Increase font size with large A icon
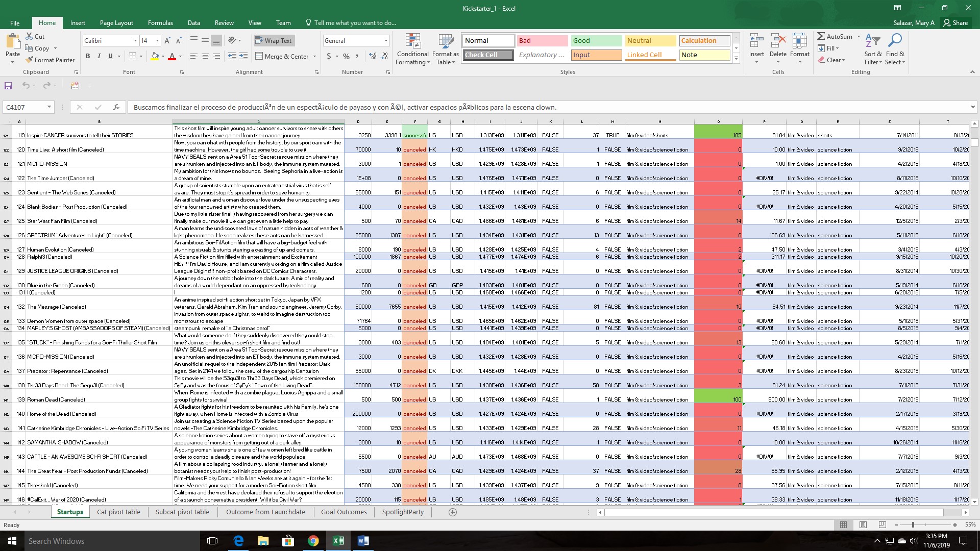 [x=167, y=41]
